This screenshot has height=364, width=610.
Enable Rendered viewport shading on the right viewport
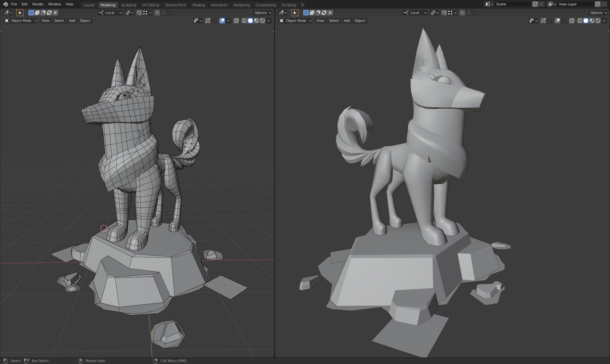click(598, 21)
